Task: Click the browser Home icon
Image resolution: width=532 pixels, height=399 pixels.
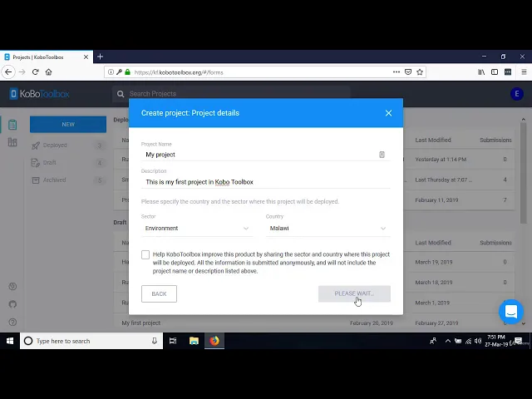Action: 48,72
